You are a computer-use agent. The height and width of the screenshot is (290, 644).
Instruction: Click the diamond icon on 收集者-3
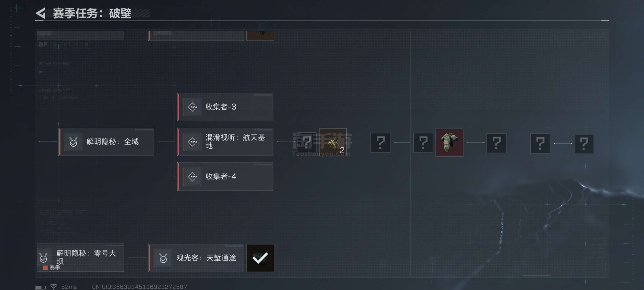point(192,107)
